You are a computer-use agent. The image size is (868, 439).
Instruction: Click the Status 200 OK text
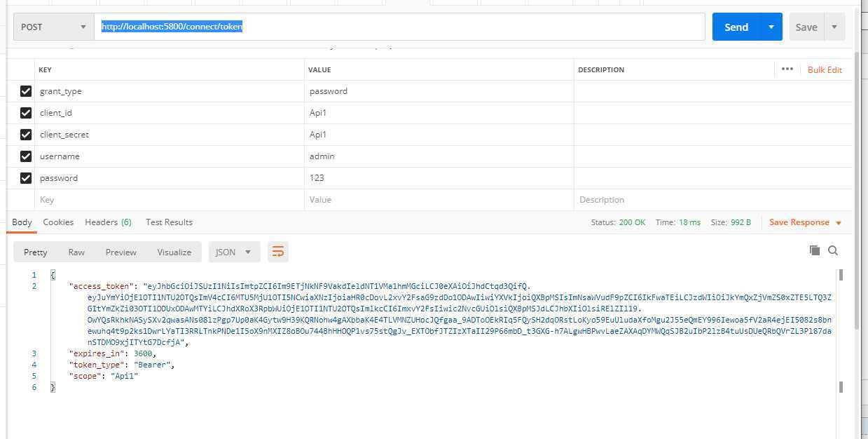tap(618, 222)
